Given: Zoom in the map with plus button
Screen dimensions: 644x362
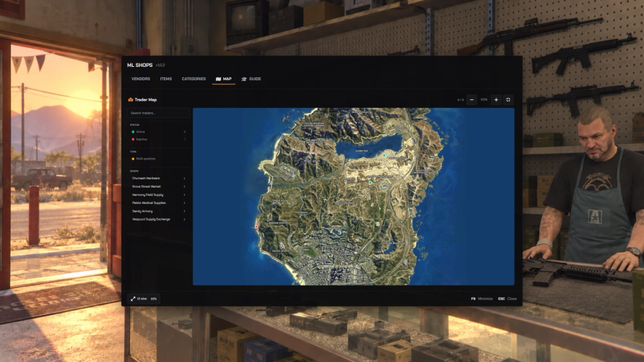Looking at the screenshot, I should [496, 100].
